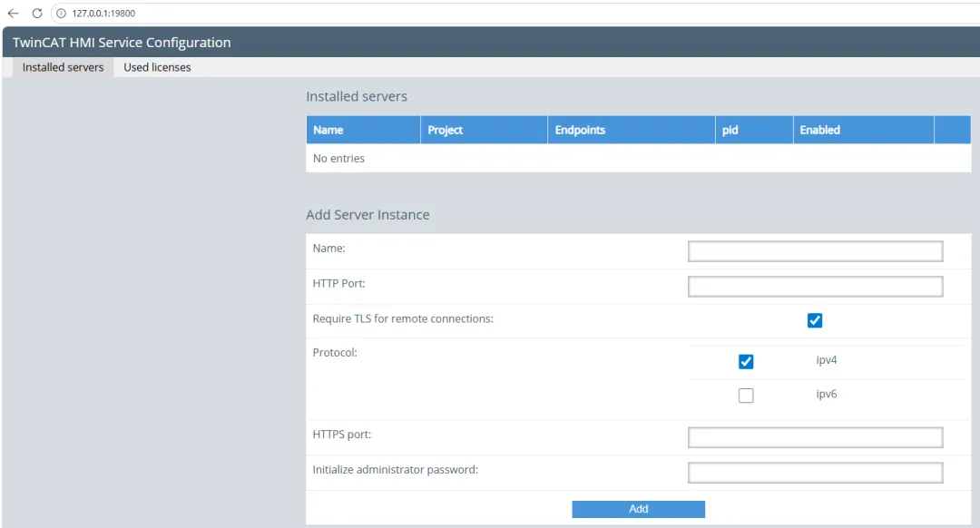Image resolution: width=980 pixels, height=528 pixels.
Task: Reload the page with refresh icon
Action: [37, 13]
